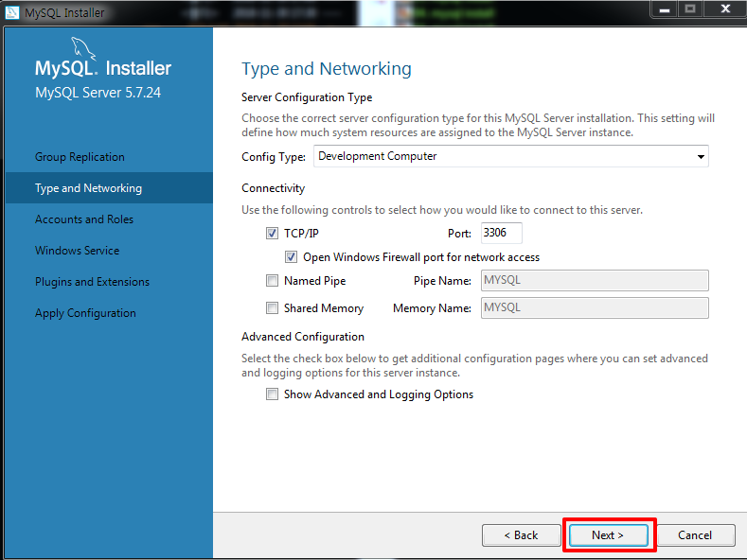747x560 pixels.
Task: Click the 'Type and Networking' heading
Action: click(327, 69)
